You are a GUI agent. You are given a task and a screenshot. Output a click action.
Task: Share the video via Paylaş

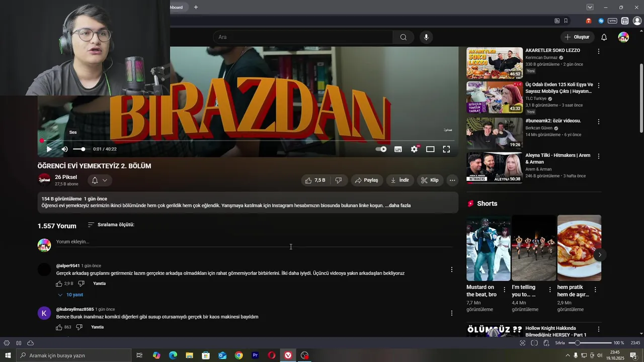(x=366, y=180)
